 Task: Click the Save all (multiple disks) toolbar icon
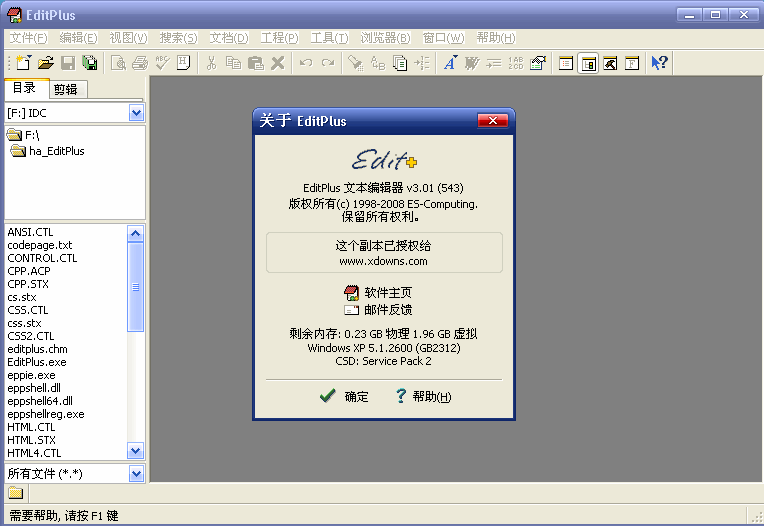pyautogui.click(x=90, y=63)
